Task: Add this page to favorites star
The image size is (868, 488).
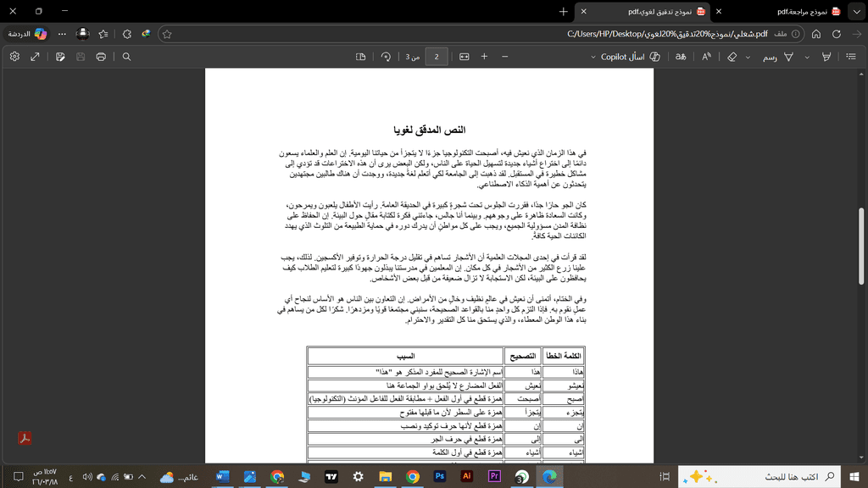Action: pos(167,34)
